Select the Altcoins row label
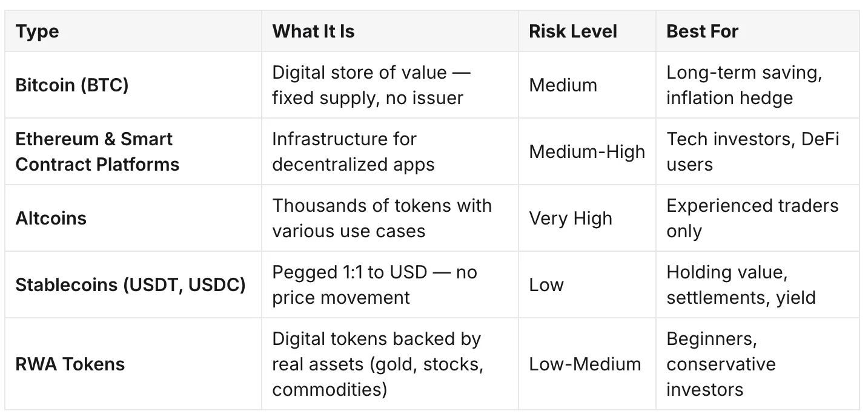Image resolution: width=868 pixels, height=417 pixels. click(51, 218)
